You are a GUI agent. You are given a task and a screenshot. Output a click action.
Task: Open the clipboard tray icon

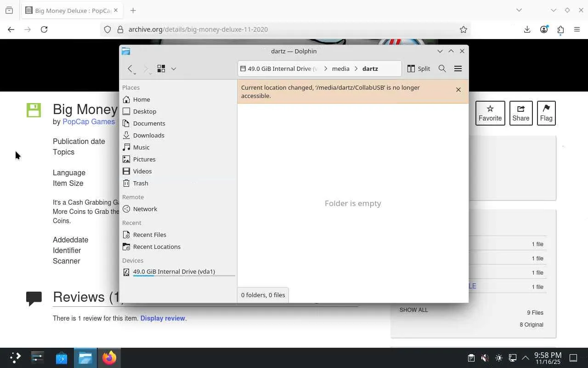tap(471, 358)
